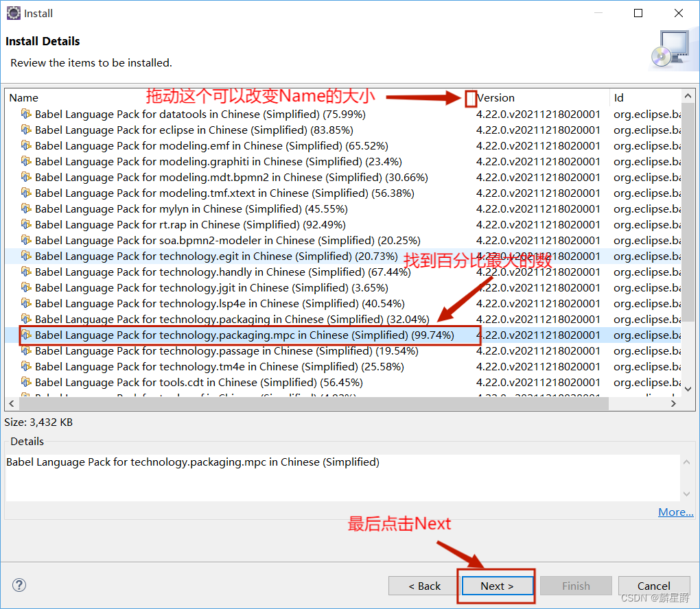
Task: Click the technology.tm4e pack icon
Action: tap(26, 366)
